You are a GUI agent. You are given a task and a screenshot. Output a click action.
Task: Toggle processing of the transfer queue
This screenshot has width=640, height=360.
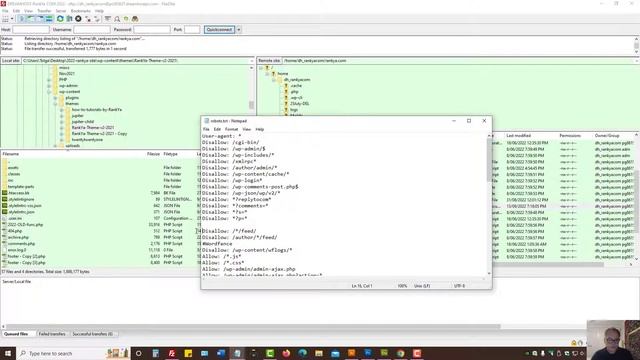69,19
